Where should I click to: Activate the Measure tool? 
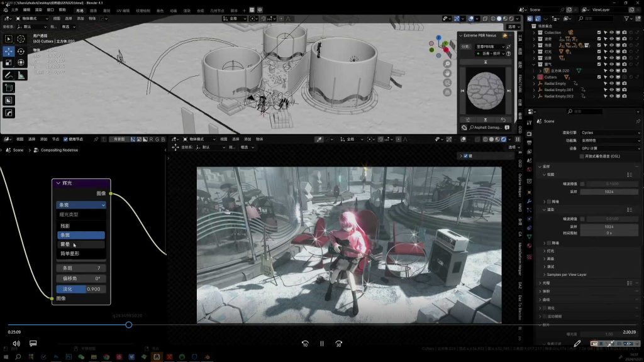(19, 75)
